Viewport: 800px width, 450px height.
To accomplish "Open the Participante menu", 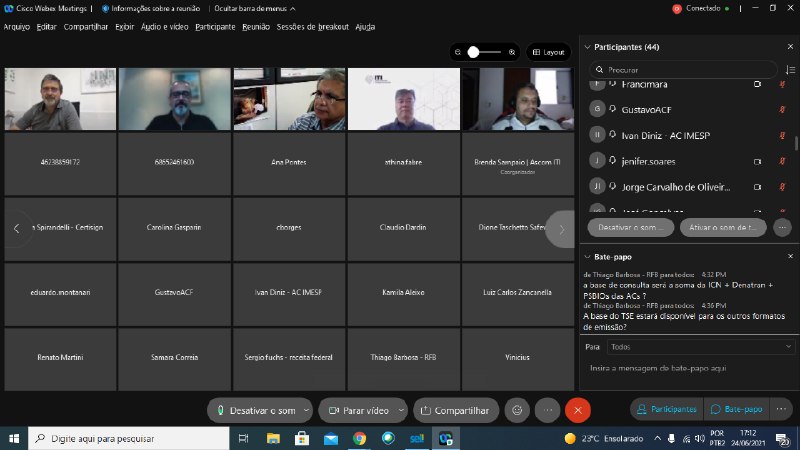I will tap(215, 27).
